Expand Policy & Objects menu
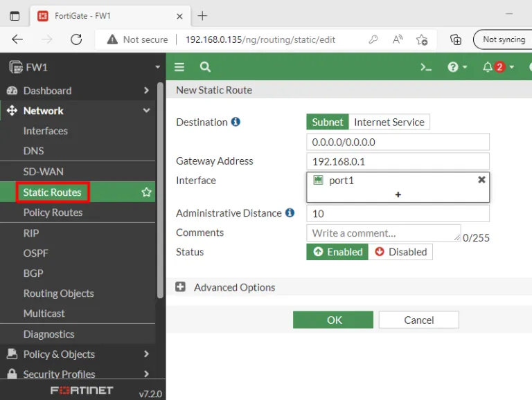Screen dimensions: 532x400 78,354
